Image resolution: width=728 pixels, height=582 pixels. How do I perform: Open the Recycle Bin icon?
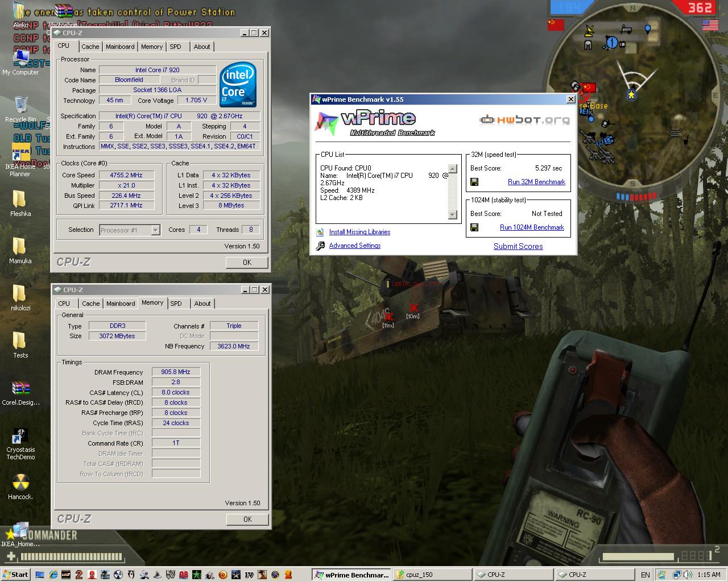point(20,109)
